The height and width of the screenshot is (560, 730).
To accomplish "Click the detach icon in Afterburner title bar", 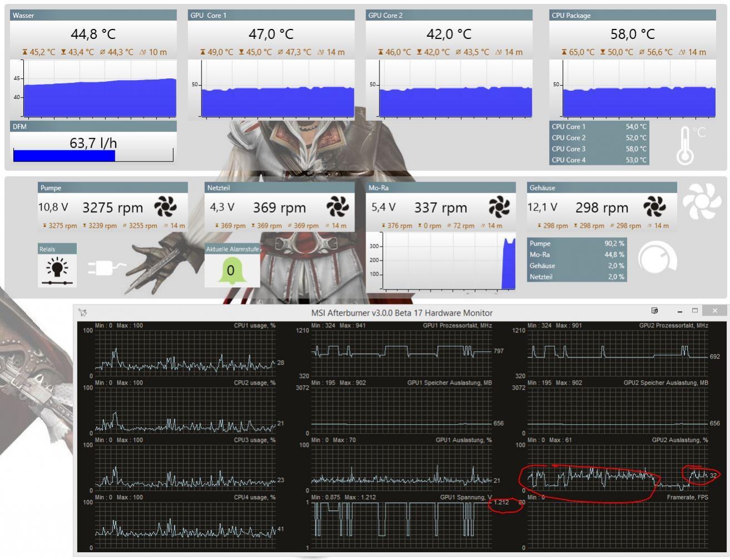I will click(x=655, y=311).
